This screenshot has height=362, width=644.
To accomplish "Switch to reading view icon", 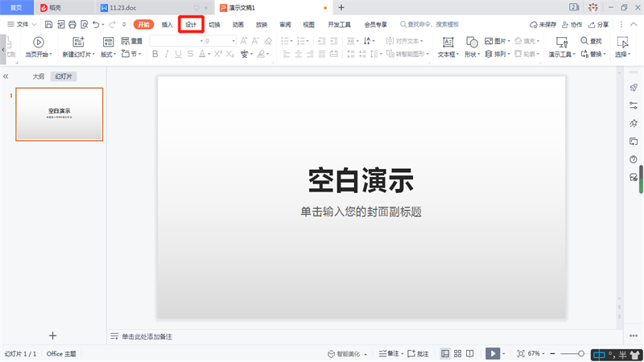I will (470, 354).
